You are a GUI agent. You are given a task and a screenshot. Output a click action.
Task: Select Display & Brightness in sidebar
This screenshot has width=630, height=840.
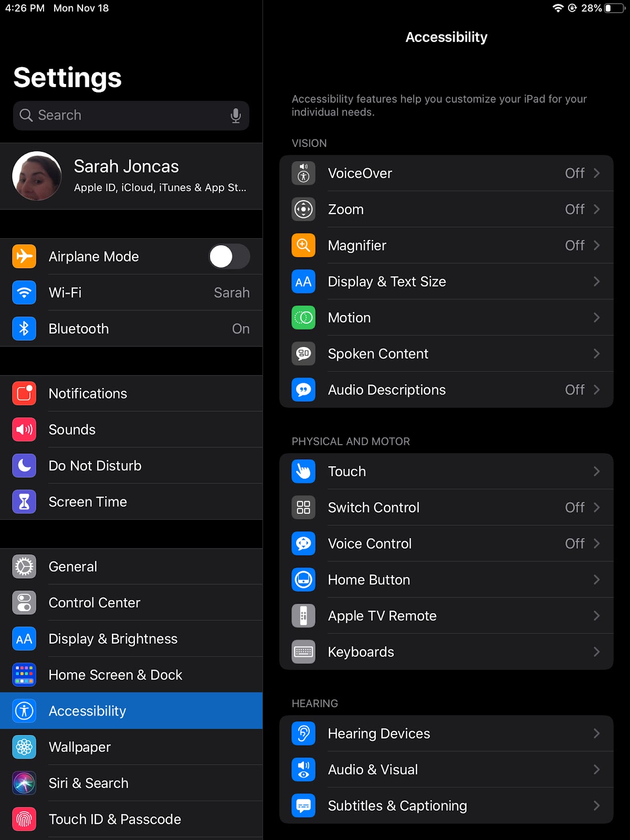click(x=131, y=639)
